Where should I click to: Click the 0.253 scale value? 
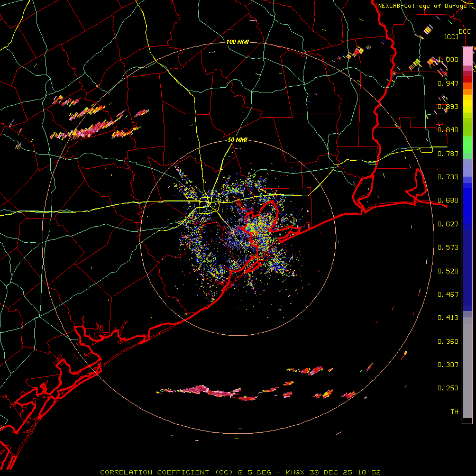pos(448,388)
